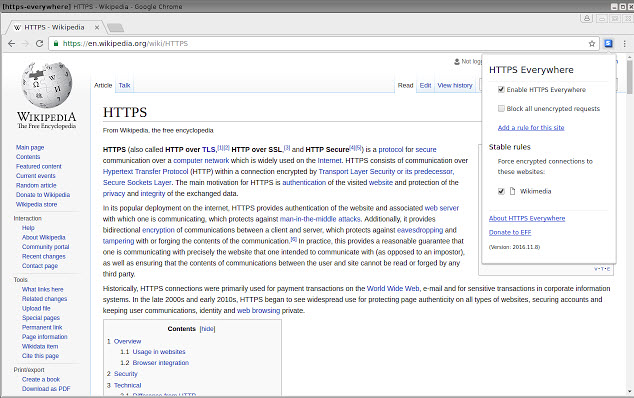This screenshot has width=634, height=398.
Task: Jump to Overview in Contents
Action: click(x=127, y=341)
